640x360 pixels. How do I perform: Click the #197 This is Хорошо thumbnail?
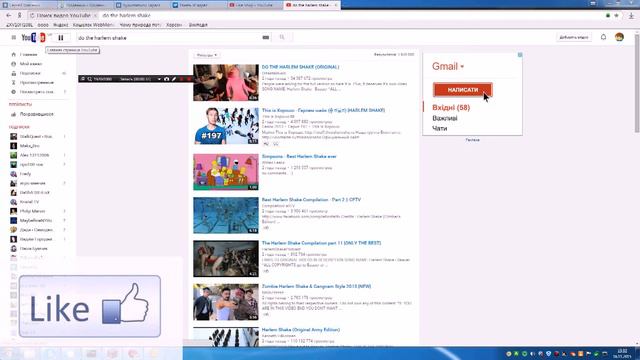point(226,126)
